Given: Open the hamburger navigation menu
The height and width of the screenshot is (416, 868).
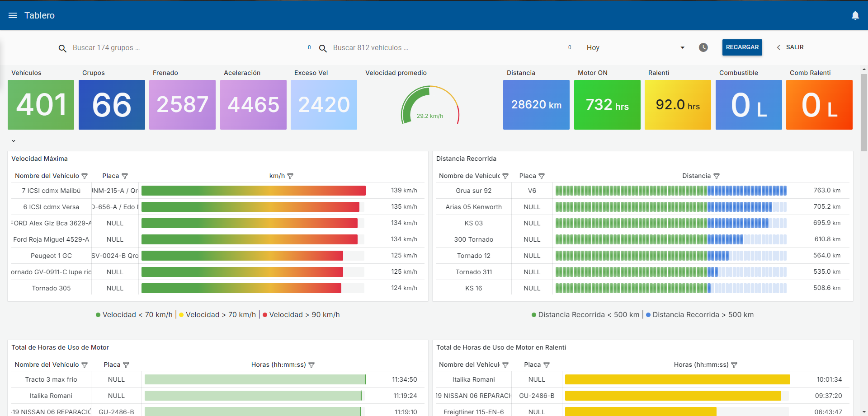Looking at the screenshot, I should [x=13, y=15].
